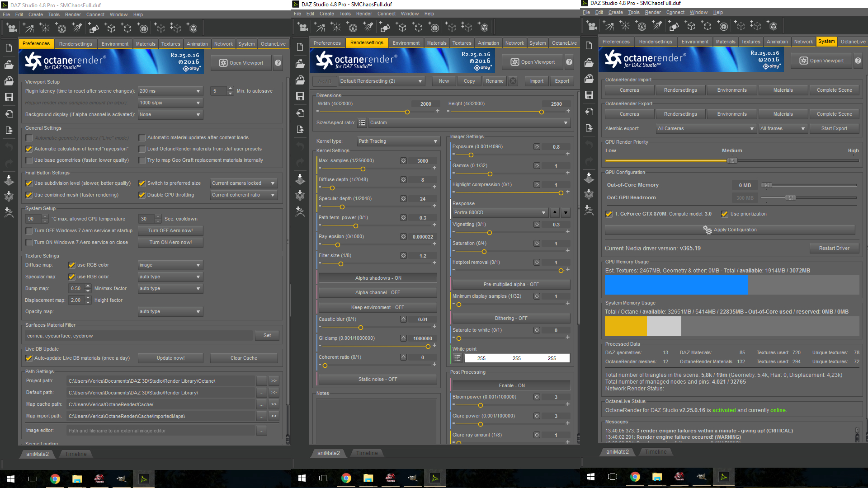Click the >> button beside Project path
This screenshot has width=868, height=488.
[x=274, y=381]
